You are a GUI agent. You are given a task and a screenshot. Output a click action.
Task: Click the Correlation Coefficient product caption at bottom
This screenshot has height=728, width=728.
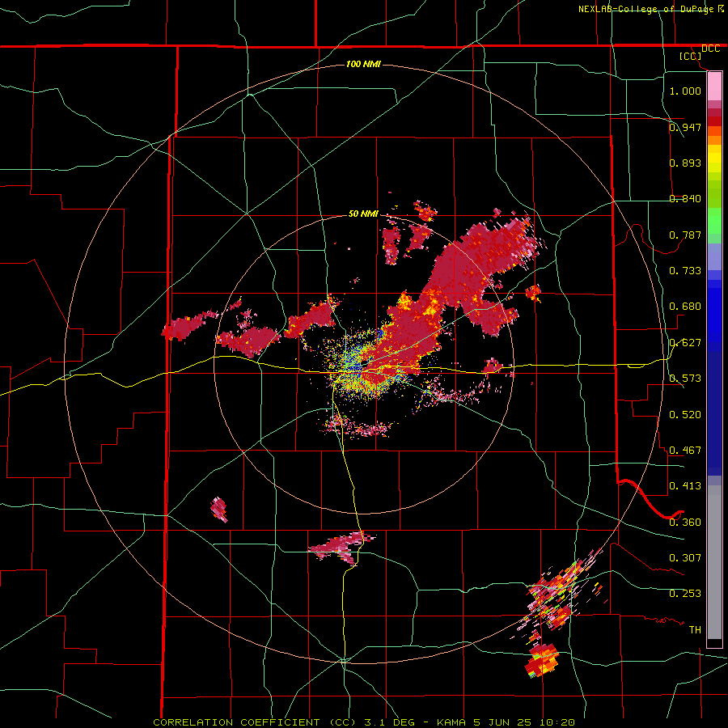364,722
